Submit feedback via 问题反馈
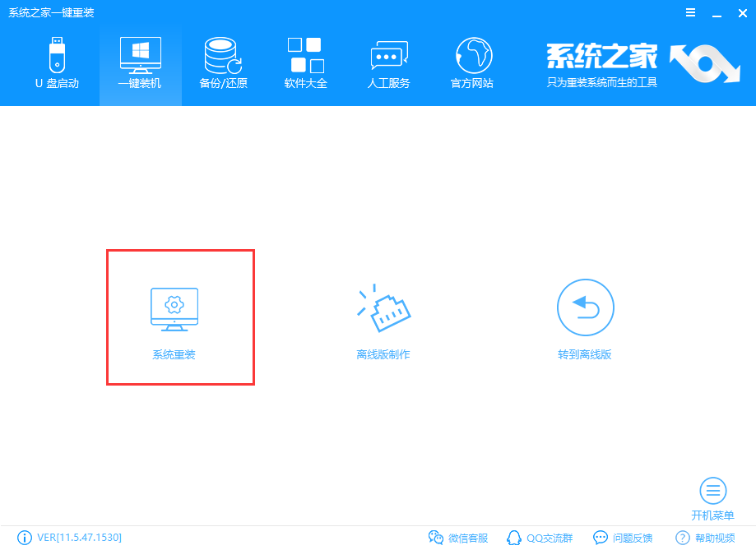 [621, 538]
